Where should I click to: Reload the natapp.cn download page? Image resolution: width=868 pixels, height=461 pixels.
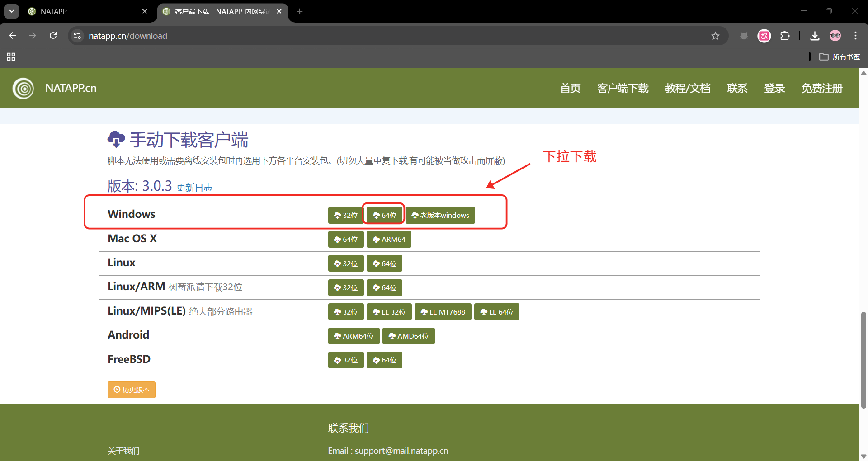coord(53,36)
